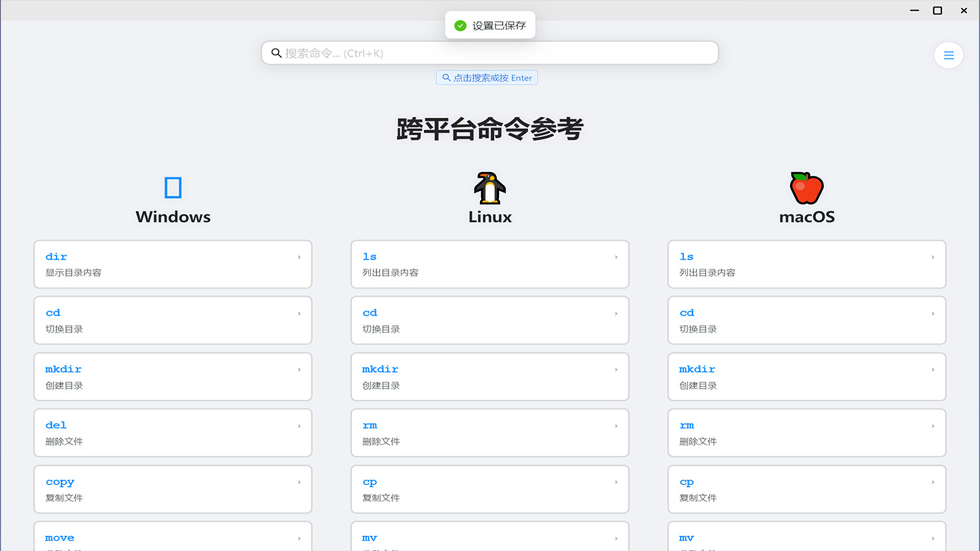Click the magnifier icon inside the search bar
The height and width of the screenshot is (551, 980).
click(277, 53)
